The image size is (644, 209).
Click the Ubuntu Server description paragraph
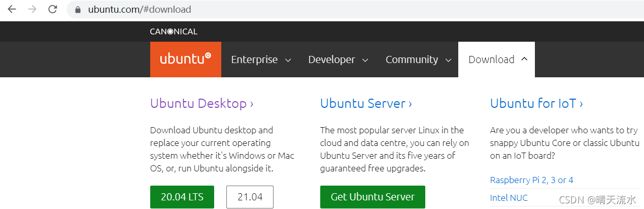click(x=395, y=149)
